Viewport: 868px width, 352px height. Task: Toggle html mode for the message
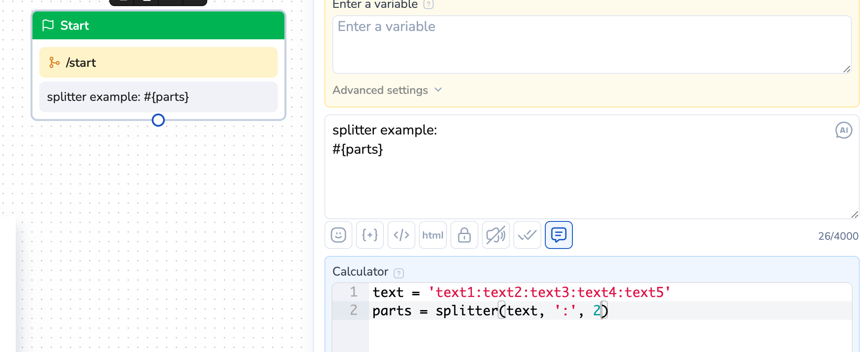point(433,235)
